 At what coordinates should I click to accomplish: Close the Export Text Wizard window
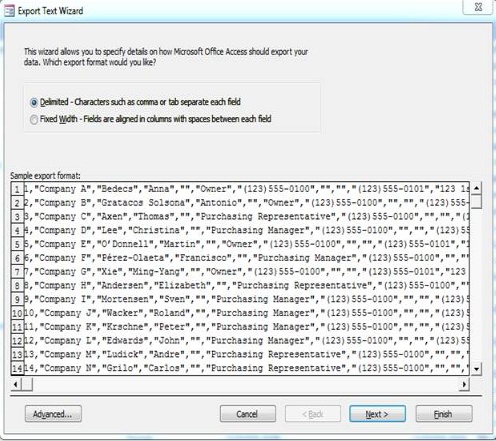(x=478, y=7)
